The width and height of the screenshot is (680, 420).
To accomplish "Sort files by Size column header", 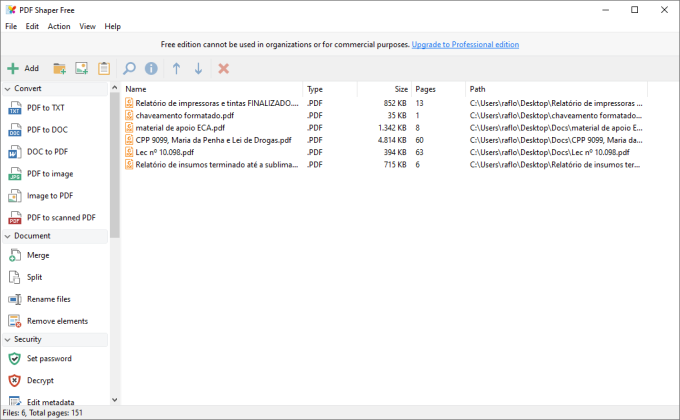I will (x=384, y=89).
